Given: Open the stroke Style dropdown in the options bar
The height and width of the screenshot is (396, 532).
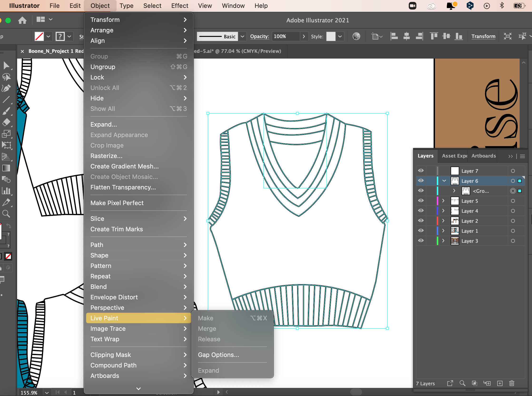Looking at the screenshot, I should 340,36.
